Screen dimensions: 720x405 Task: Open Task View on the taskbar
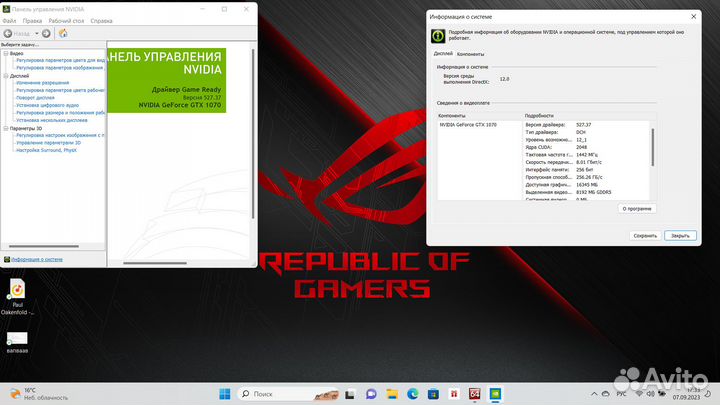pyautogui.click(x=350, y=394)
